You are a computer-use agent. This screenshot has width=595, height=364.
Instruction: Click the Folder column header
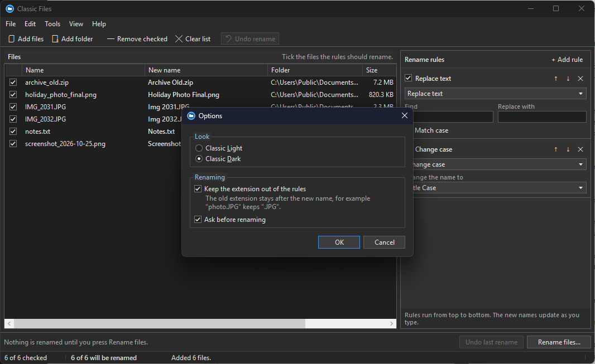point(315,70)
